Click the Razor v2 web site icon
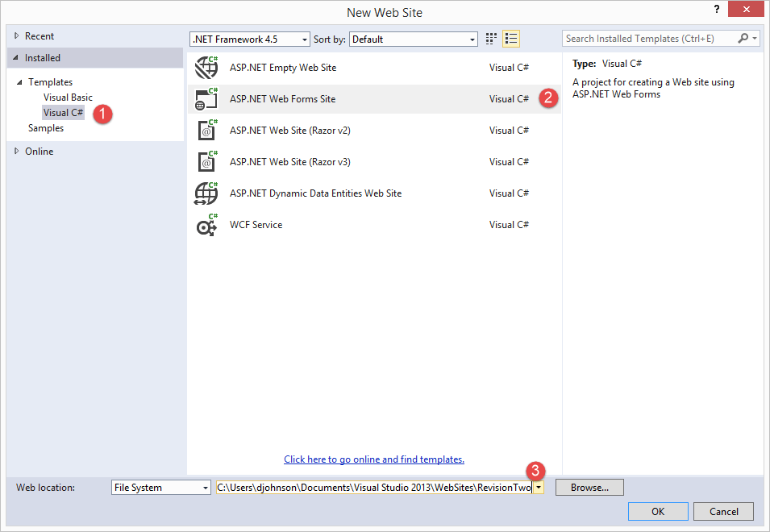The width and height of the screenshot is (770, 532). 206,131
